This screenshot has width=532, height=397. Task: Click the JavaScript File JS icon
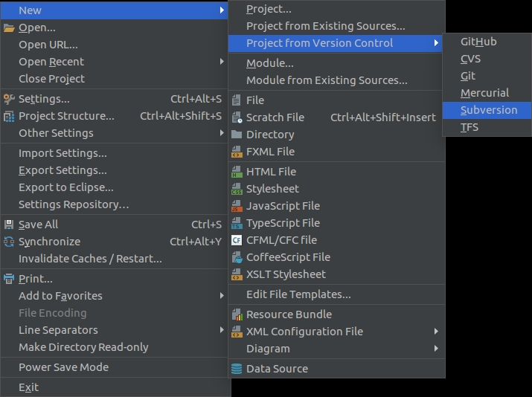(x=237, y=206)
